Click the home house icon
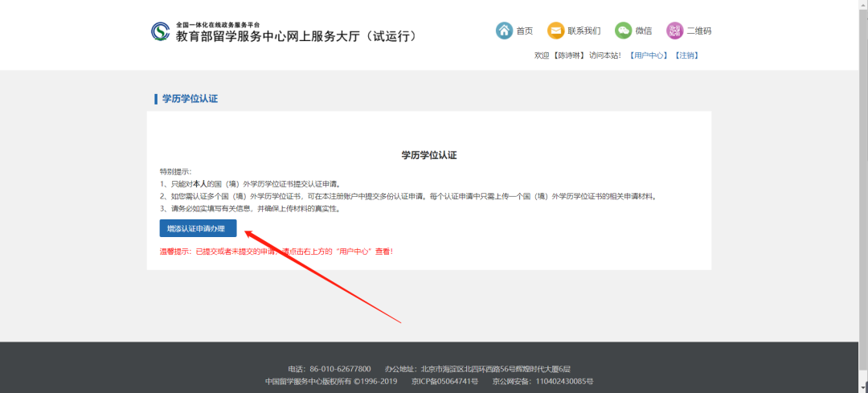868x393 pixels. [504, 31]
